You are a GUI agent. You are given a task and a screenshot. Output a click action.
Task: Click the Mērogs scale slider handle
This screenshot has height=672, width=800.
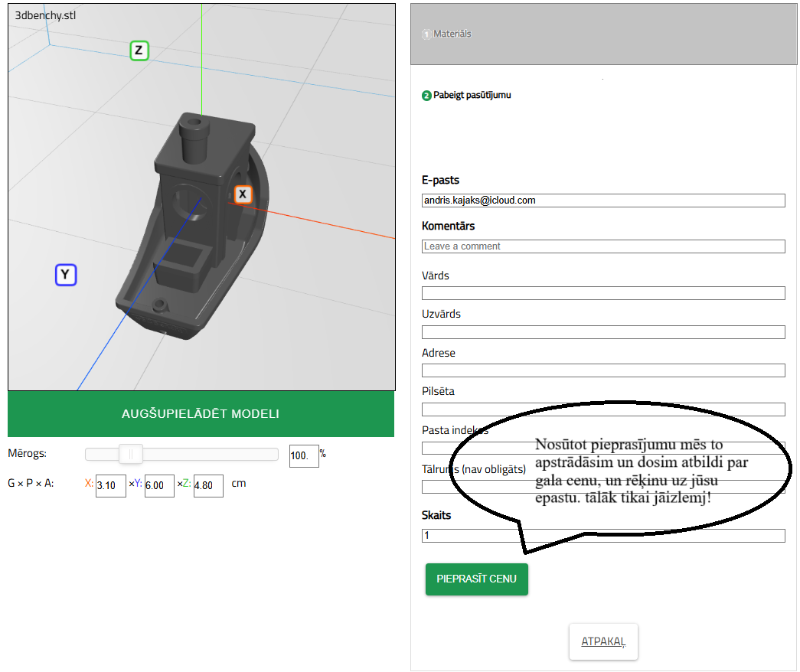(131, 455)
